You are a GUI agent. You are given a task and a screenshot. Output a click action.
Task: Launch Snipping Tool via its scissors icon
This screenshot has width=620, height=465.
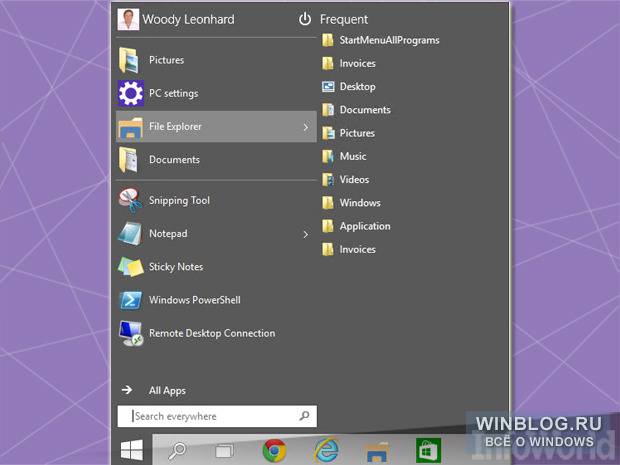coord(130,200)
